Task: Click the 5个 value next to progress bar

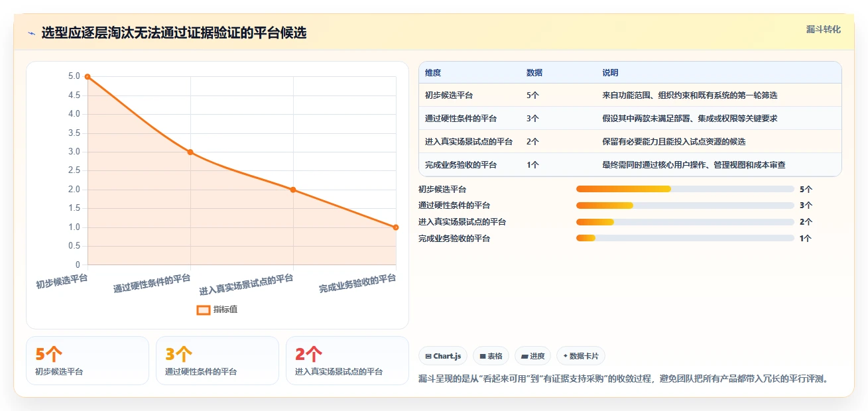Action: pyautogui.click(x=806, y=189)
